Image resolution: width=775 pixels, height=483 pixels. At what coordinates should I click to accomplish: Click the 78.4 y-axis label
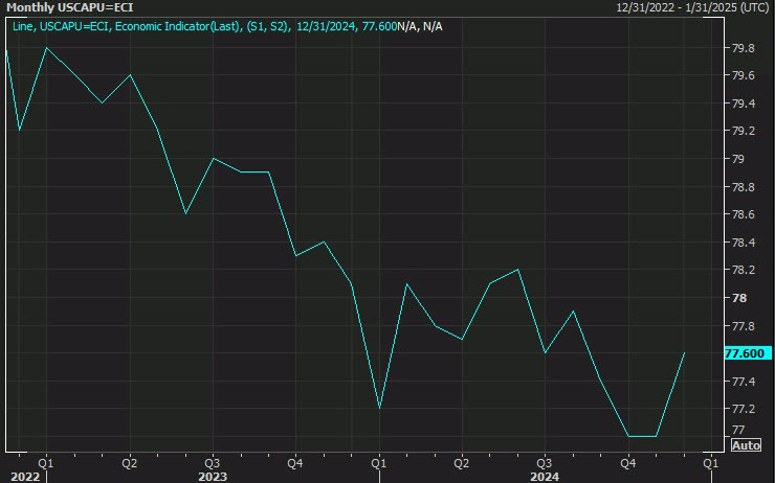[x=742, y=242]
